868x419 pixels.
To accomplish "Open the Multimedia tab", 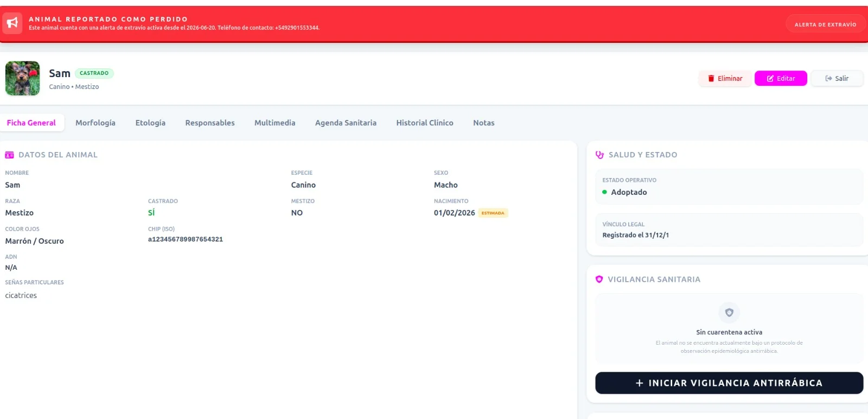I will 275,123.
